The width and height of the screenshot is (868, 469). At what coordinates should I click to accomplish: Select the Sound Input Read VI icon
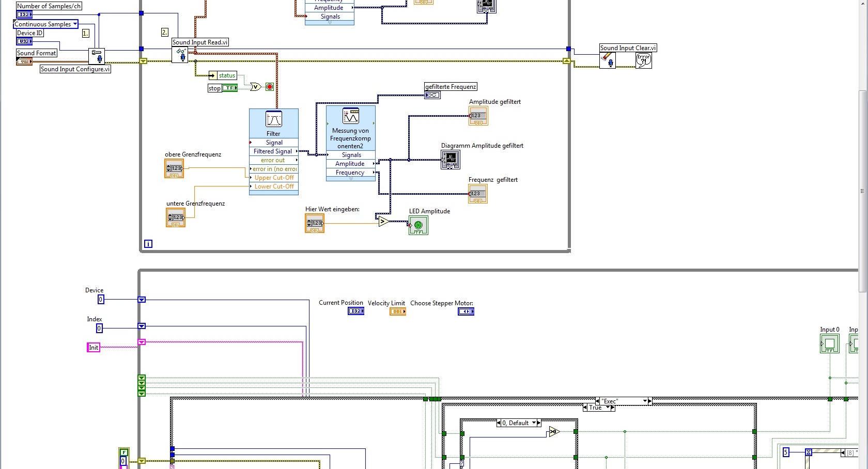point(180,55)
